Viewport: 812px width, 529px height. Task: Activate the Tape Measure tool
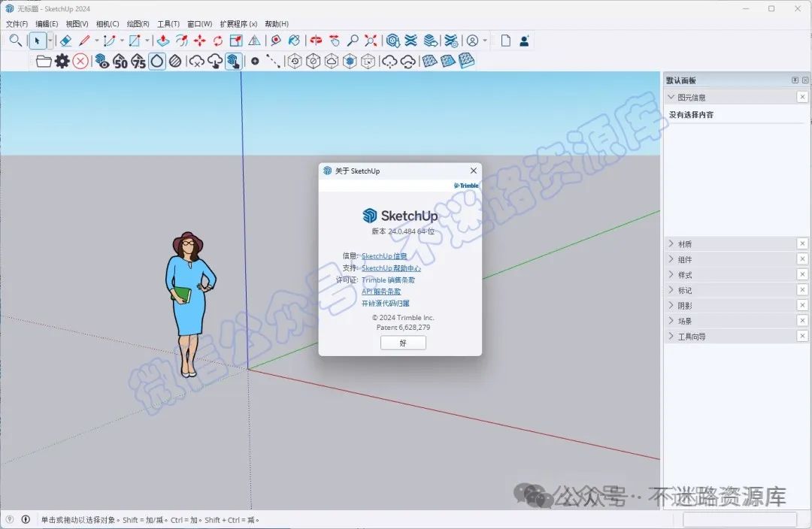276,41
